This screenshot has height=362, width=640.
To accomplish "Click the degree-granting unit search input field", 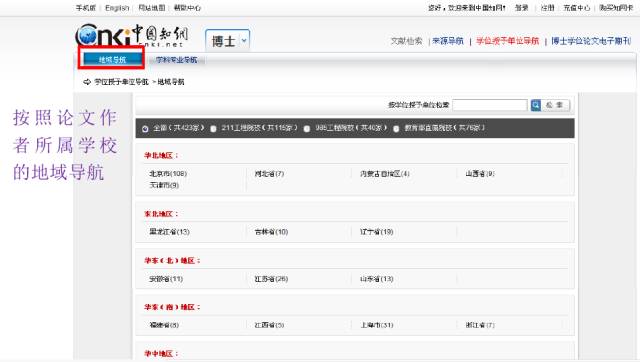I will 490,105.
